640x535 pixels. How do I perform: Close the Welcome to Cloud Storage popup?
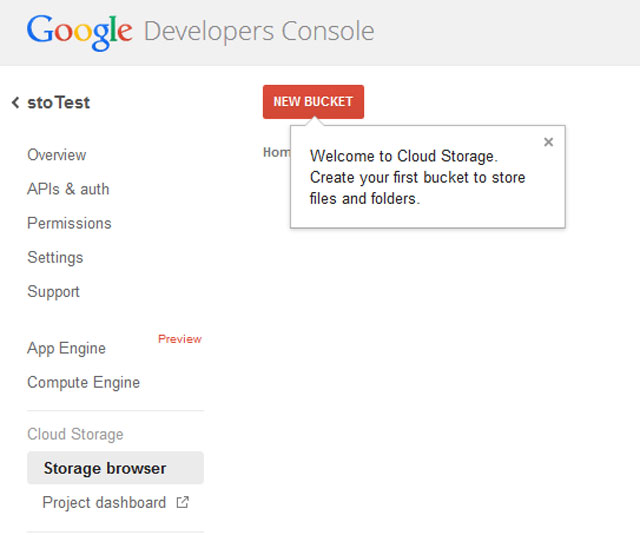click(x=549, y=142)
